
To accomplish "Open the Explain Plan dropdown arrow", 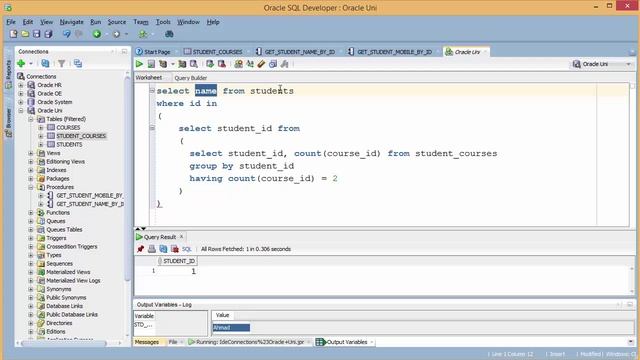I will [173, 64].
